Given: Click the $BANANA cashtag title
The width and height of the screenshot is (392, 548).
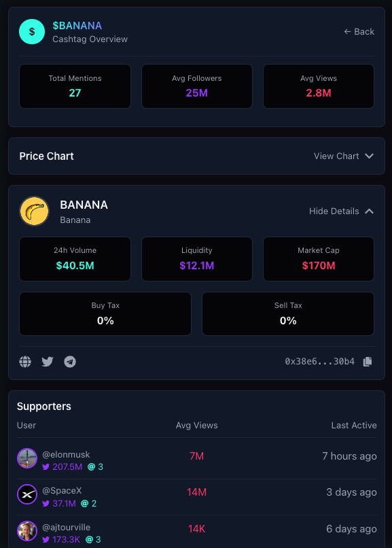Looking at the screenshot, I should pos(77,26).
